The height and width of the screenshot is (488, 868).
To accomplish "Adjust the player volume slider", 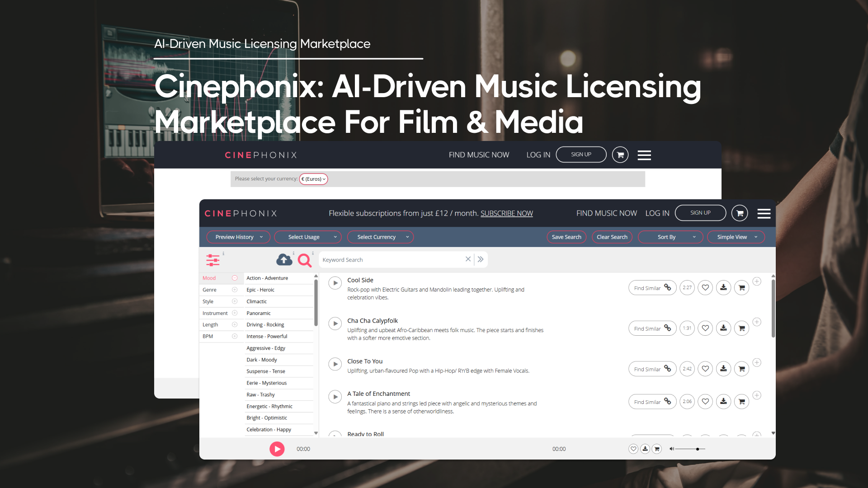I will (698, 449).
